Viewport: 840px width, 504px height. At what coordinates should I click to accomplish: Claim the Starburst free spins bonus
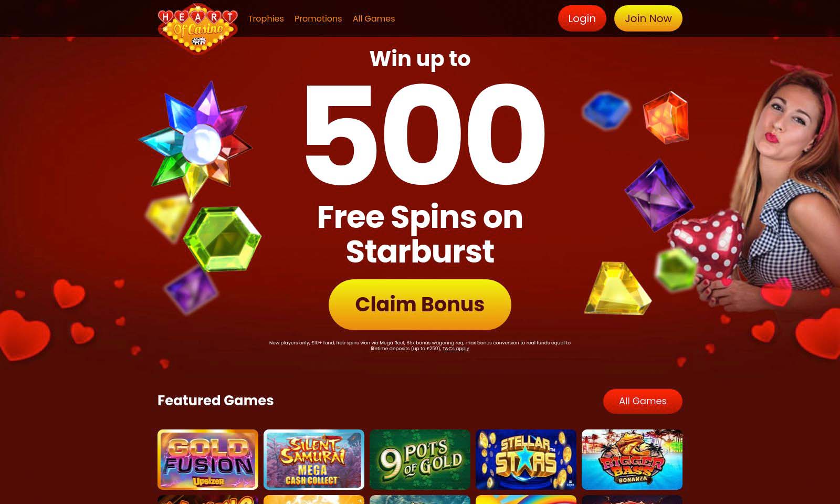pyautogui.click(x=419, y=304)
